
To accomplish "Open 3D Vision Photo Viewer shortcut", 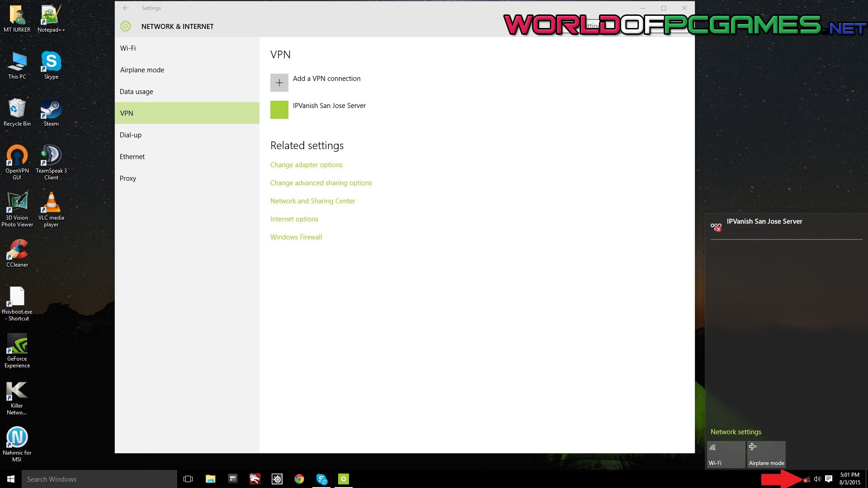I will [x=17, y=210].
